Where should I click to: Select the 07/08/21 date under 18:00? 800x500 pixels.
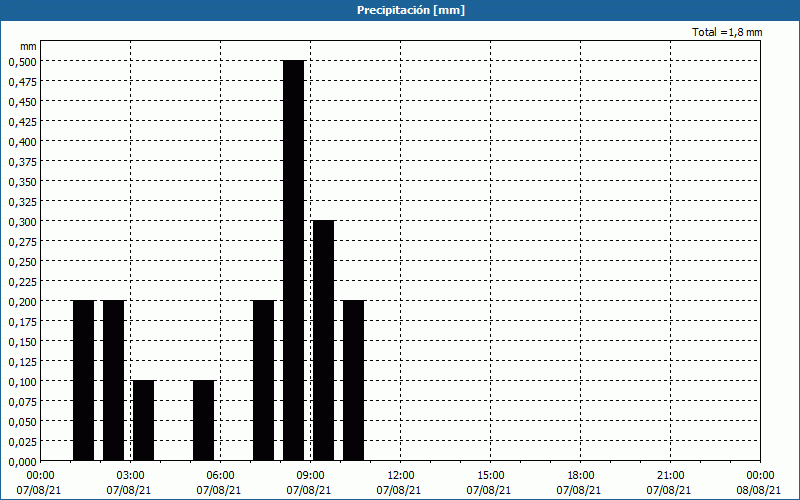point(579,490)
